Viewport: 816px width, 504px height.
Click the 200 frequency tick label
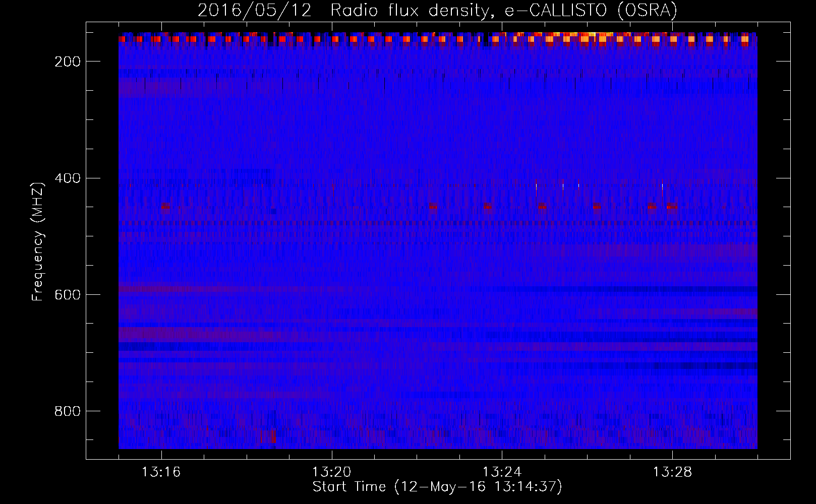(67, 61)
